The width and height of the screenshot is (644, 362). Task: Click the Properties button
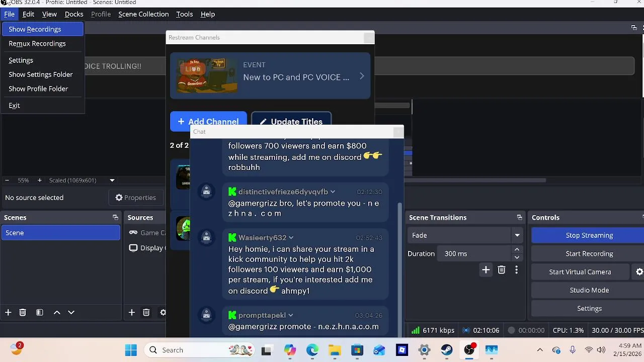tap(136, 198)
